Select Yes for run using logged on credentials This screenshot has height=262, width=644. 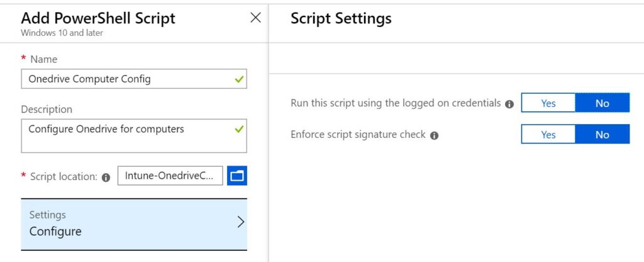click(x=548, y=103)
